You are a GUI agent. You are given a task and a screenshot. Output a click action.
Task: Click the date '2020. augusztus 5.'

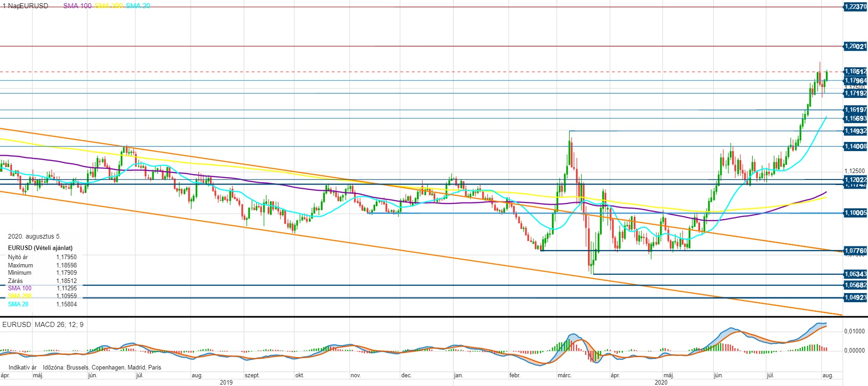34,236
